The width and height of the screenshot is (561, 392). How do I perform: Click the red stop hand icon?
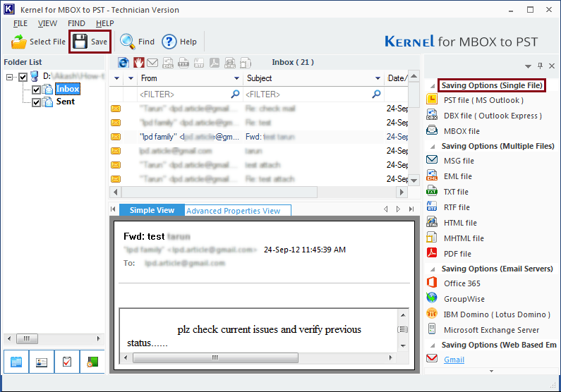coord(139,63)
